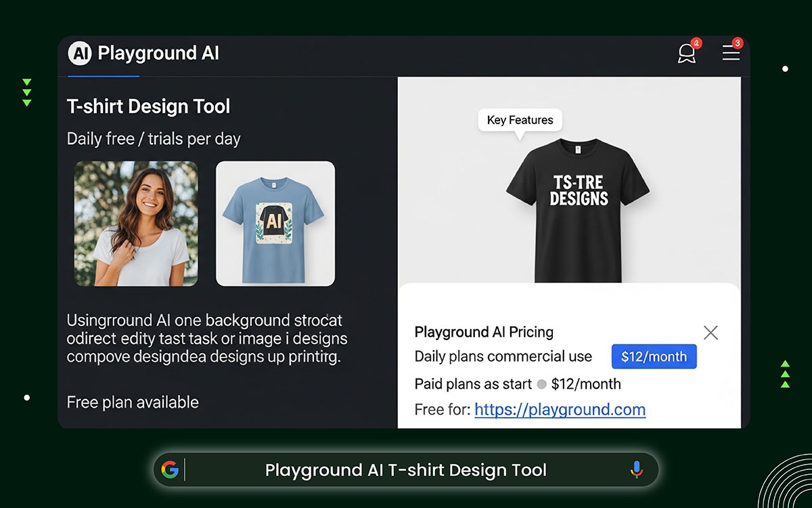Open the playground.com hyperlink
Screen dimensions: 812x508
(560, 410)
